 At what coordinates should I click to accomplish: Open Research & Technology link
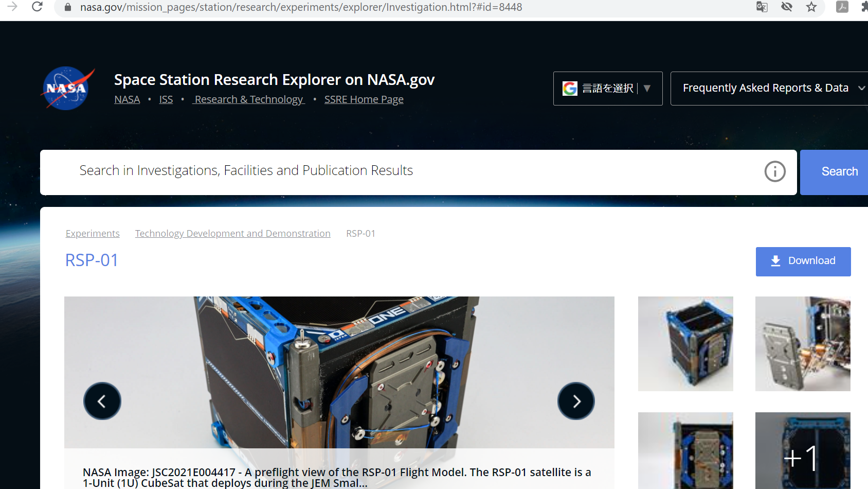click(x=249, y=99)
